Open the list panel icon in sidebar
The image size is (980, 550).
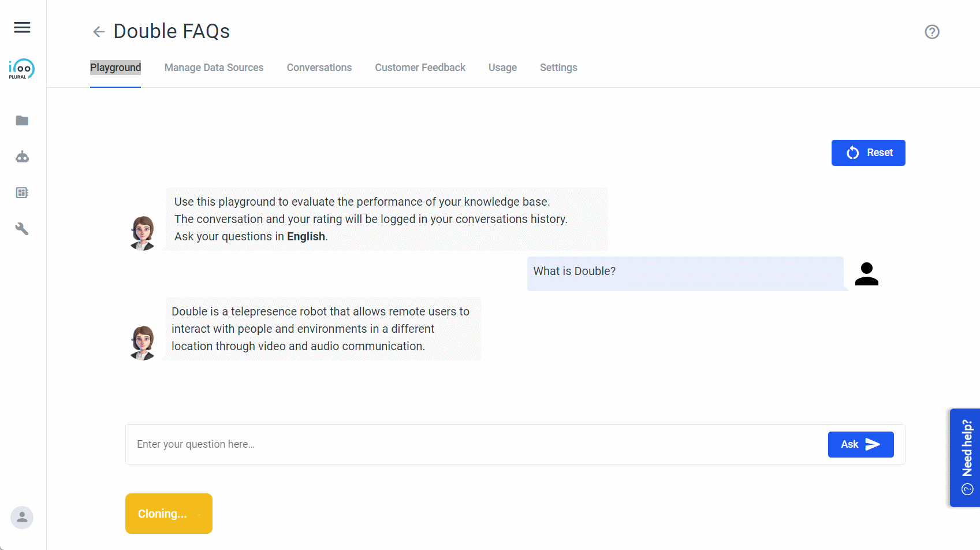(x=22, y=192)
